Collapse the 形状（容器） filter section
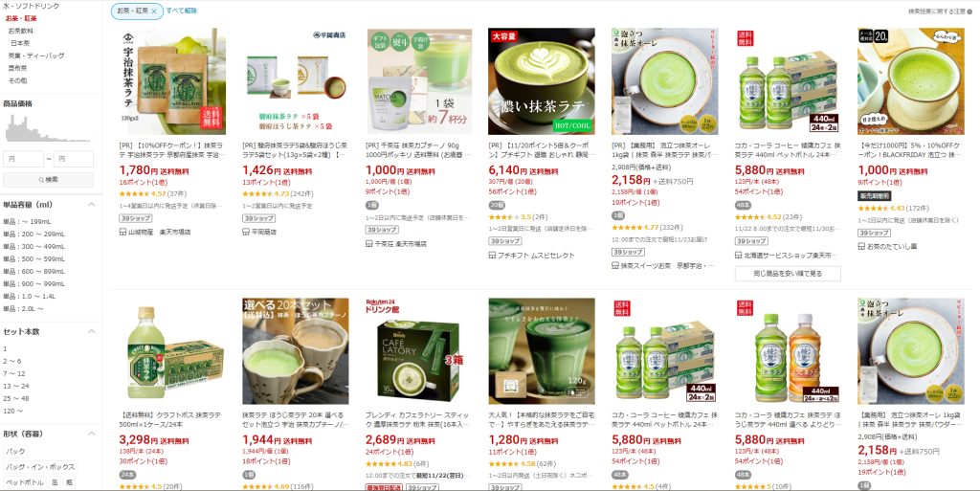The image size is (980, 491). point(91,434)
